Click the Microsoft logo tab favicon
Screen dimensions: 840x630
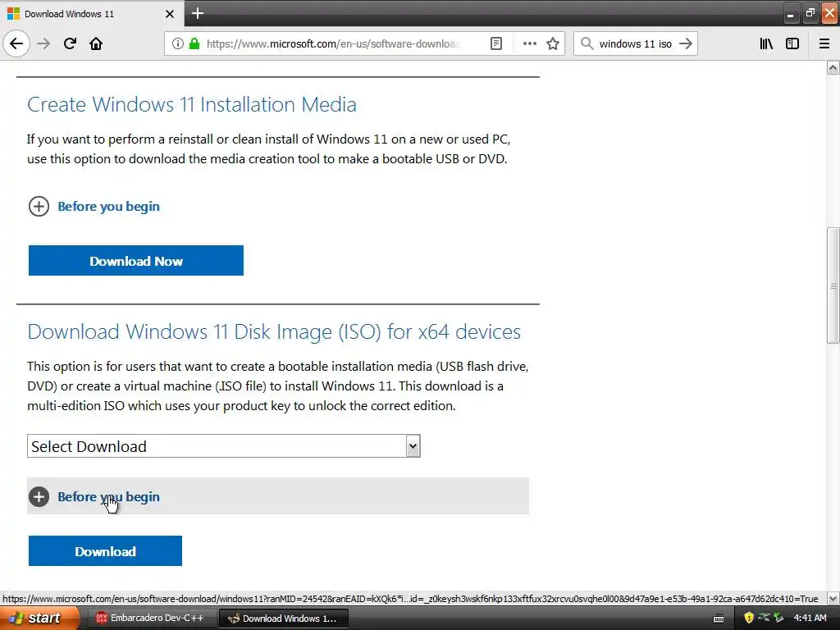click(13, 13)
